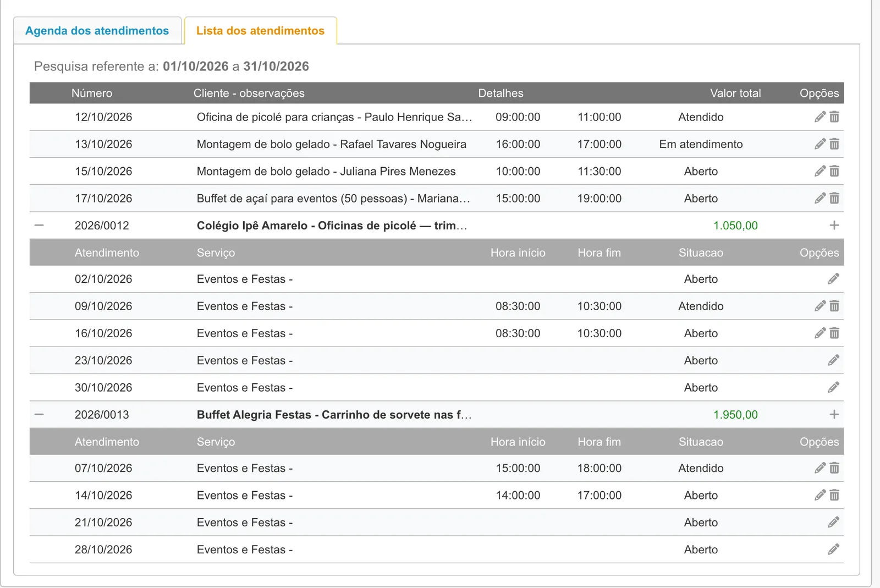
Task: Collapse contract 2026/0012 with minus sign
Action: [x=39, y=225]
